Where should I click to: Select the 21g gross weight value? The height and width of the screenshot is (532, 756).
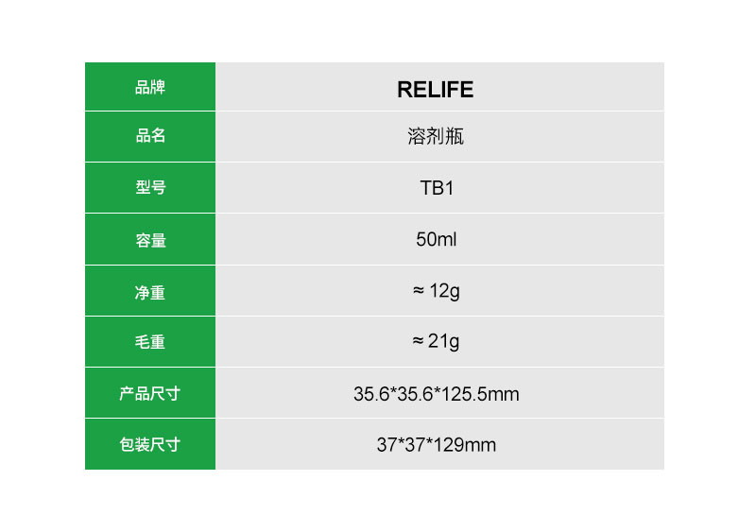444,341
